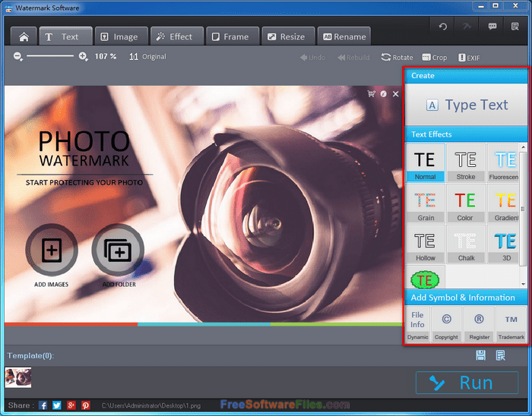Select the Chalk text effect

click(466, 244)
